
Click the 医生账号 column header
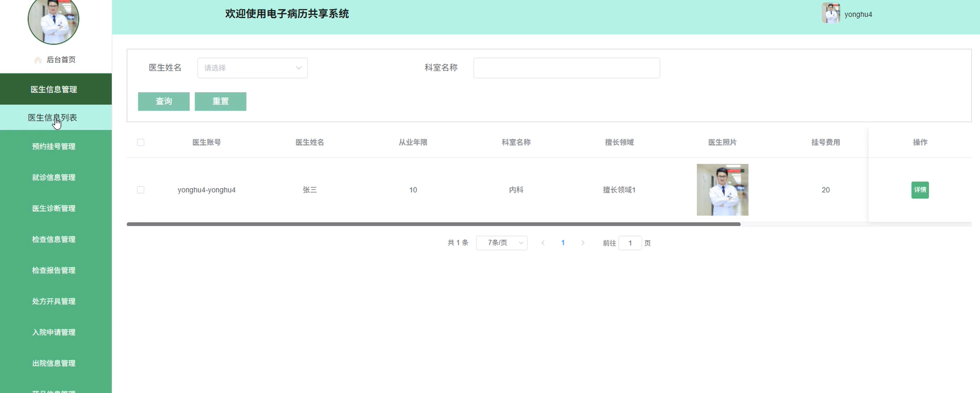[x=207, y=143]
